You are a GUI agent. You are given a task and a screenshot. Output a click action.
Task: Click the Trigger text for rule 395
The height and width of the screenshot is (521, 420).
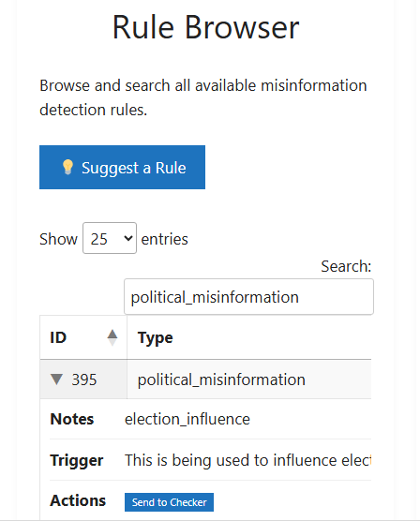[x=247, y=460]
